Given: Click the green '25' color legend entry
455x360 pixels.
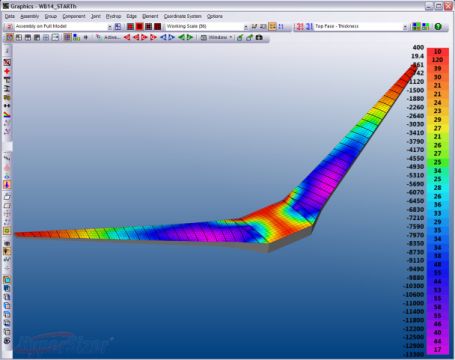Looking at the screenshot, I should [x=438, y=162].
